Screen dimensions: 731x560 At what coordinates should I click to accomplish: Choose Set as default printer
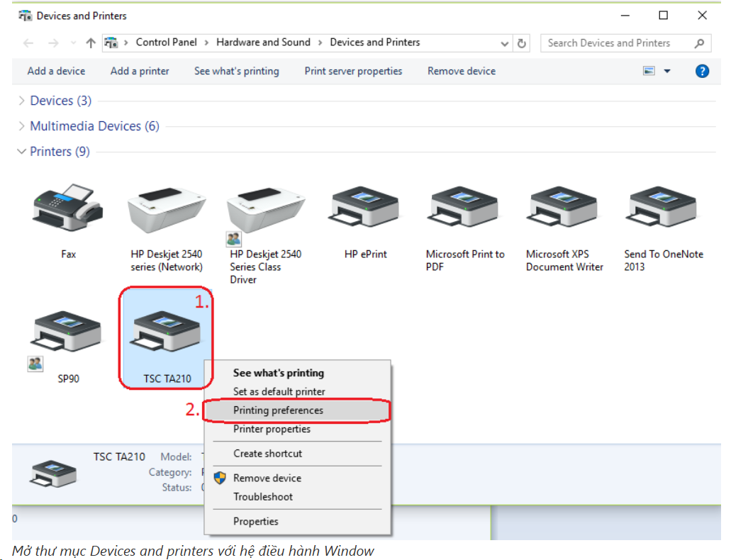click(x=279, y=391)
